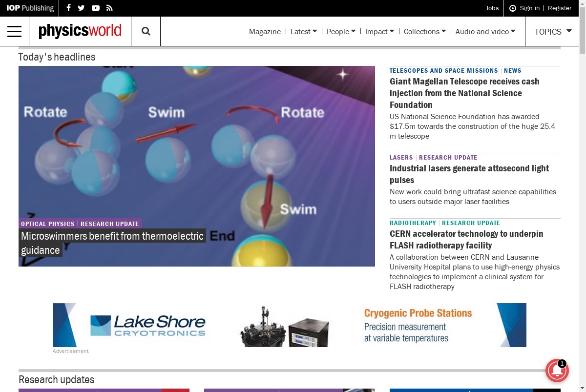Open the RSS feed icon
The width and height of the screenshot is (586, 392).
tap(109, 8)
